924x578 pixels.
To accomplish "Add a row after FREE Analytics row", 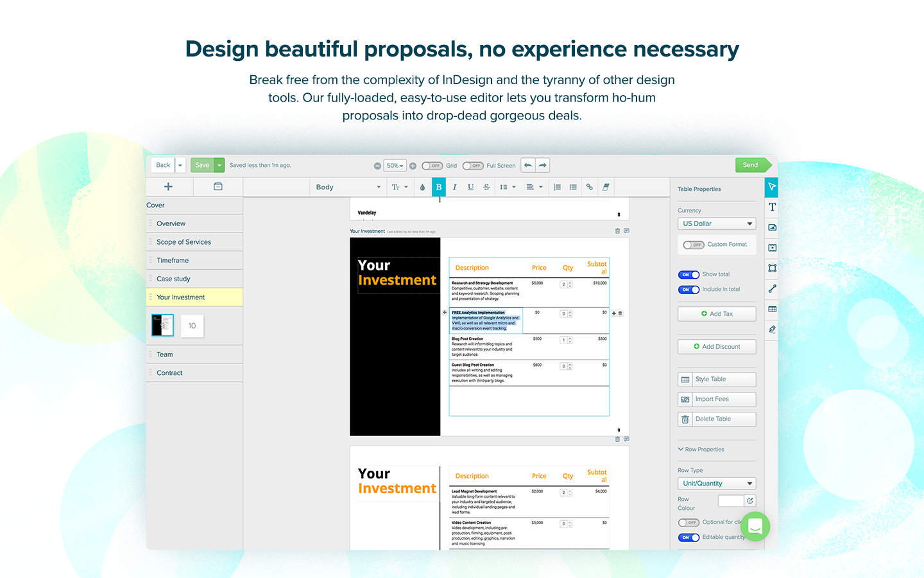I will click(x=614, y=313).
